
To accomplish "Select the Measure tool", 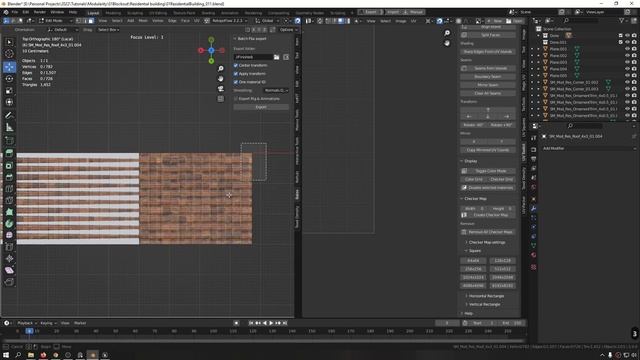I will (9, 127).
